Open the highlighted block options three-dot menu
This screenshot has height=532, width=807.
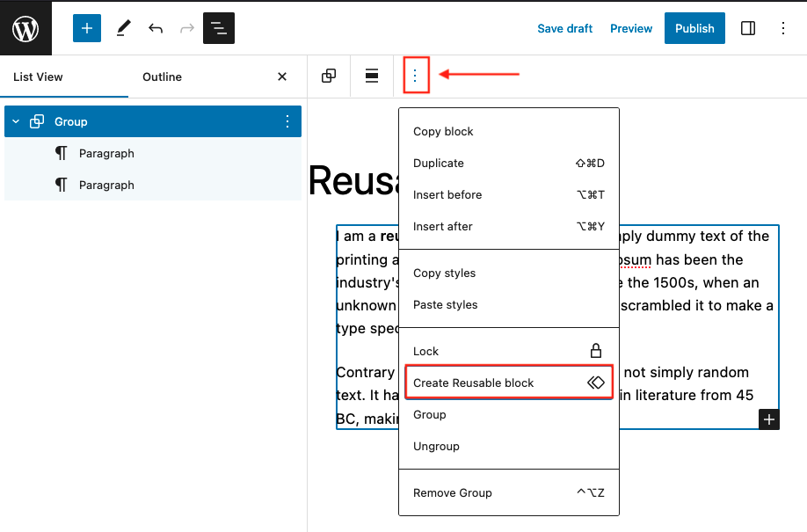[414, 76]
